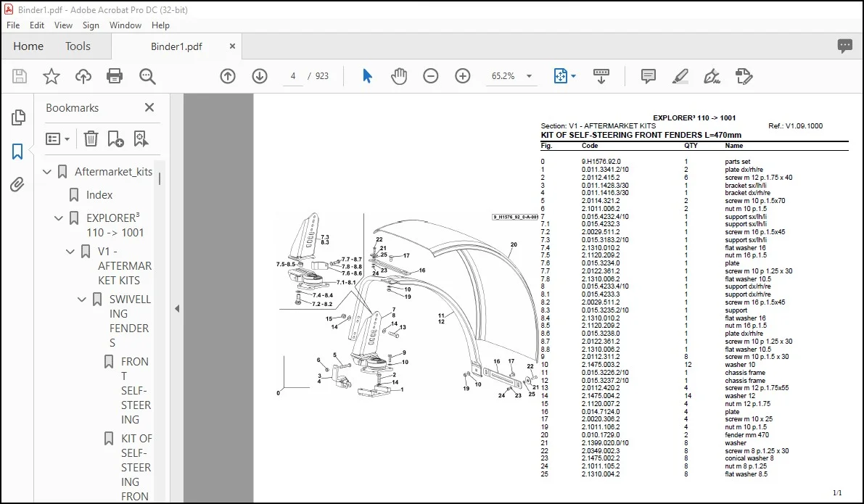Image resolution: width=864 pixels, height=504 pixels.
Task: Collapse the Aftermarket_kits bookmark
Action: point(47,172)
